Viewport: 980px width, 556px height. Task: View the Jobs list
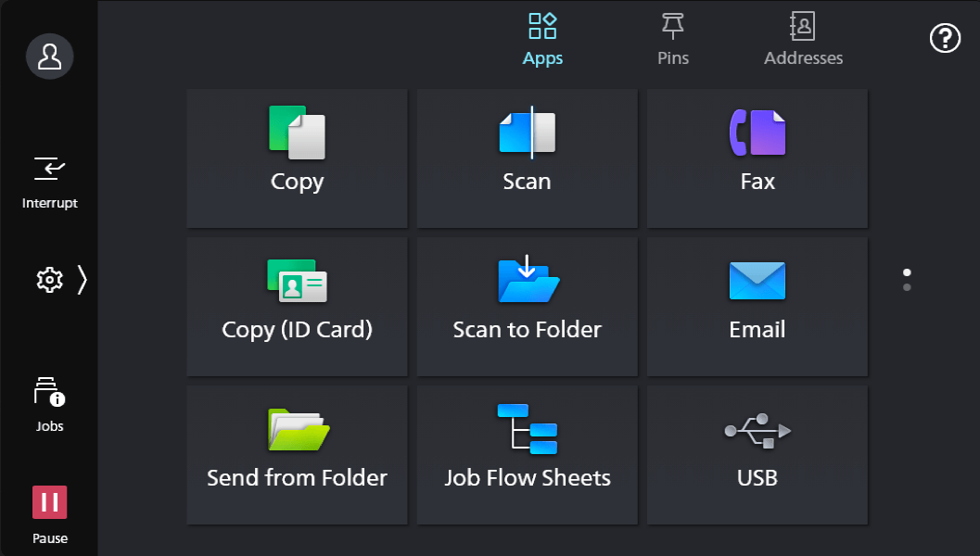tap(49, 403)
